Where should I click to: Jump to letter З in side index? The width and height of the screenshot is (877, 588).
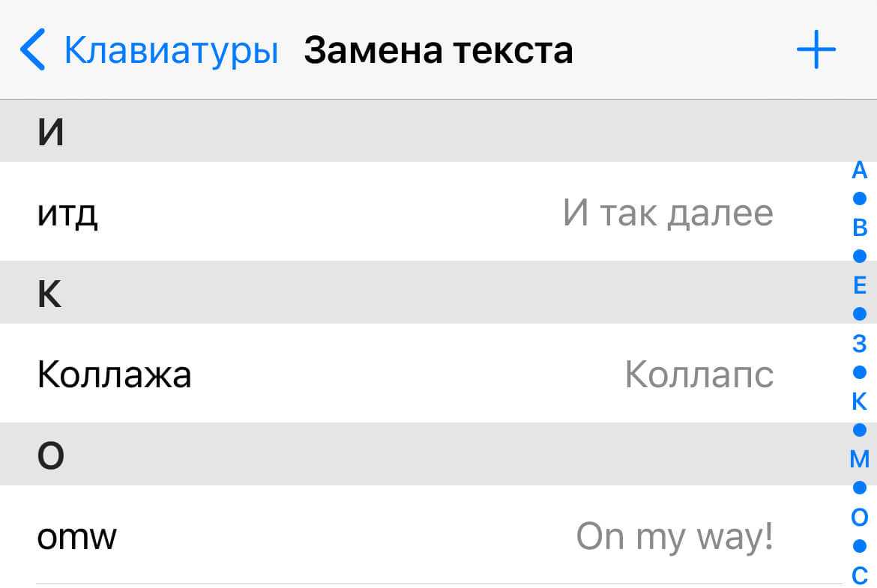860,343
